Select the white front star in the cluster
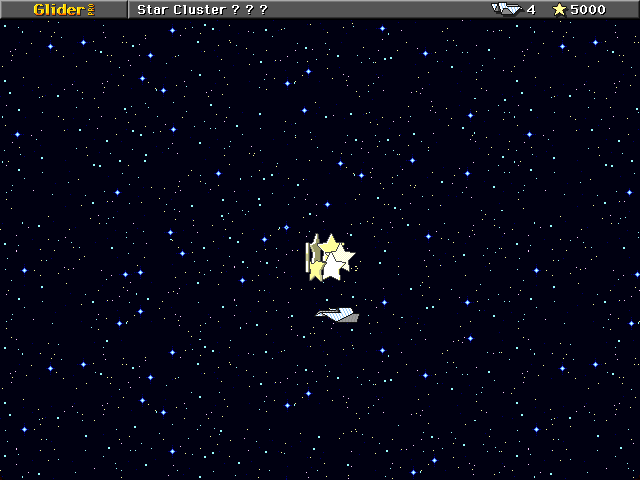The width and height of the screenshot is (640, 480). [x=332, y=266]
